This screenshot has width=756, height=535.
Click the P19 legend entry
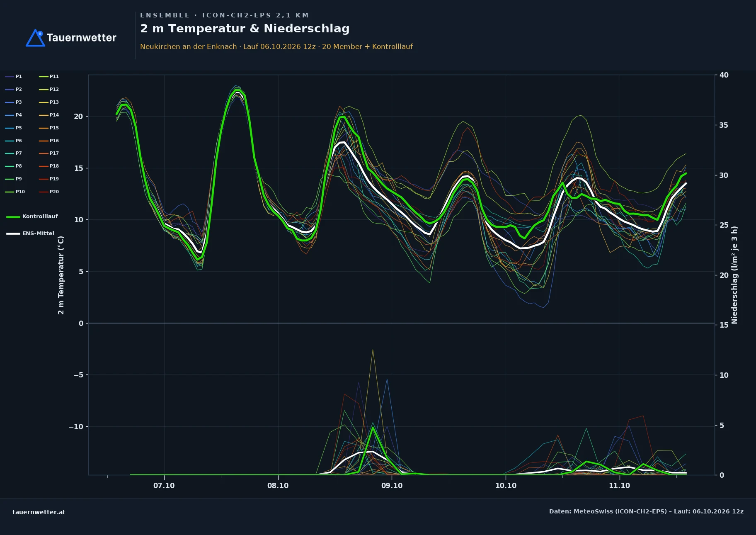[x=49, y=179]
